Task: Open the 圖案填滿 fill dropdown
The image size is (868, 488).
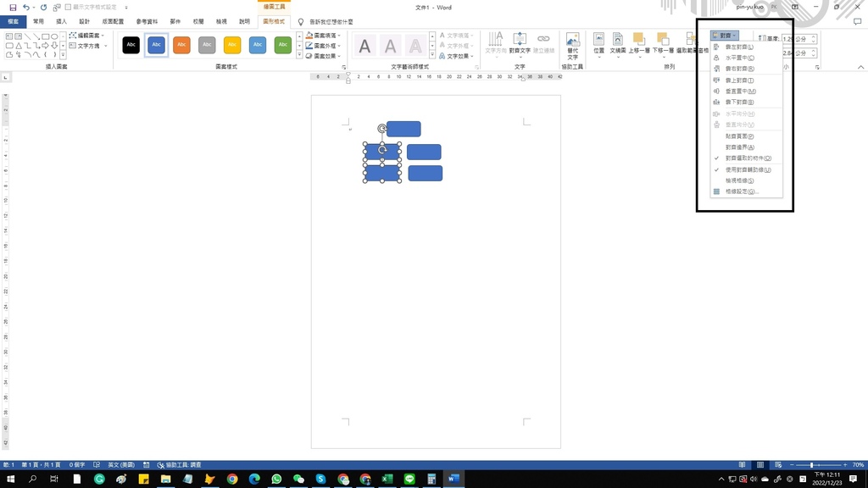Action: [x=324, y=36]
